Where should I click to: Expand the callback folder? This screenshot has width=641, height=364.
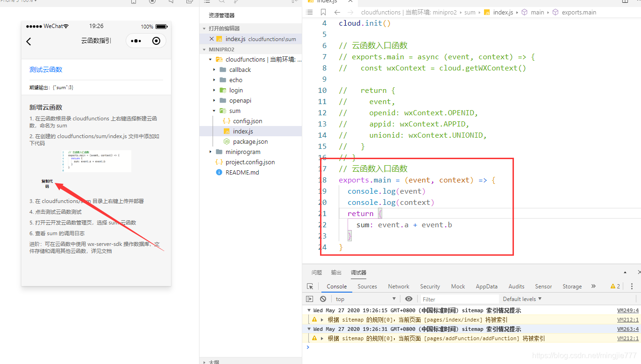[214, 70]
